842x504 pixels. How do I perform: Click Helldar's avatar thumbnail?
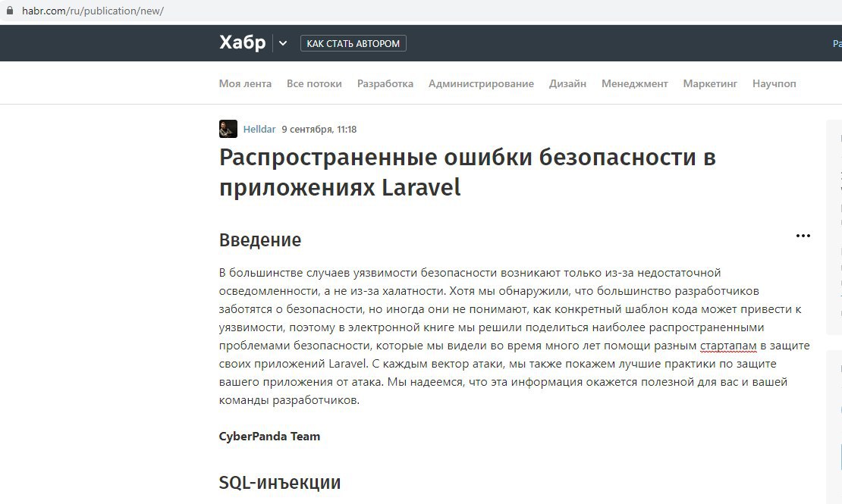pyautogui.click(x=228, y=129)
